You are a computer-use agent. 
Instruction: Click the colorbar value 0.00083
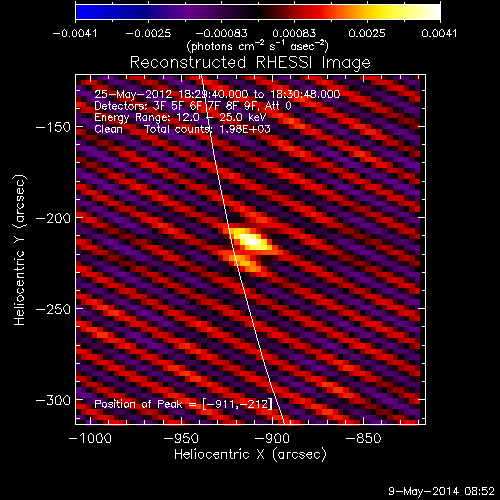pos(294,33)
